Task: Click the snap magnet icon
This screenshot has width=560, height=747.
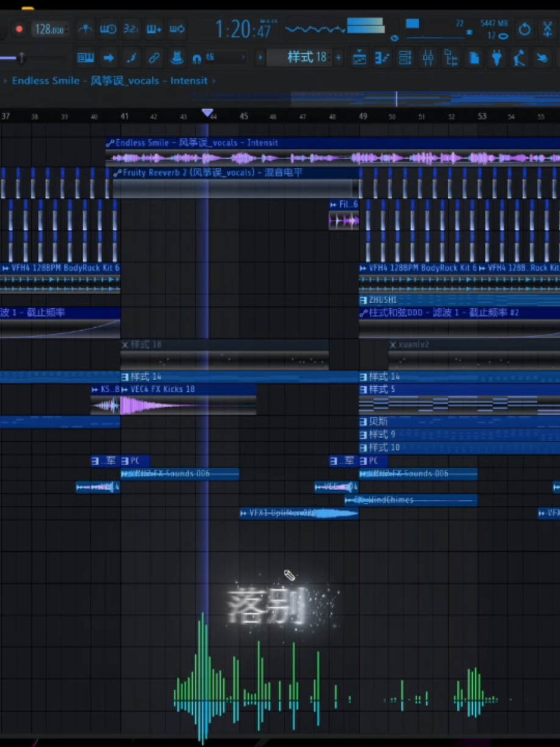Action: click(x=196, y=59)
